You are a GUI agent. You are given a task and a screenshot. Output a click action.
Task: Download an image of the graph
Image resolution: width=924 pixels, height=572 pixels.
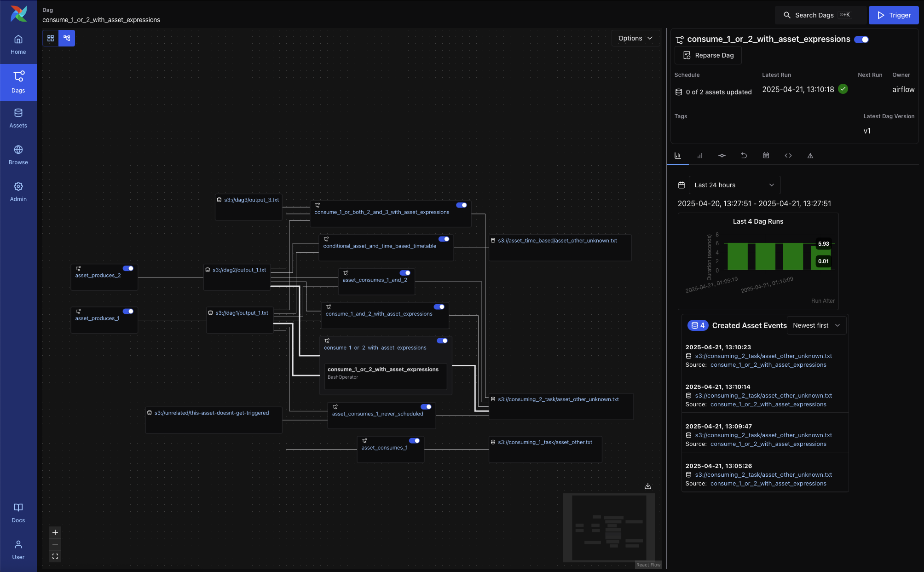647,485
